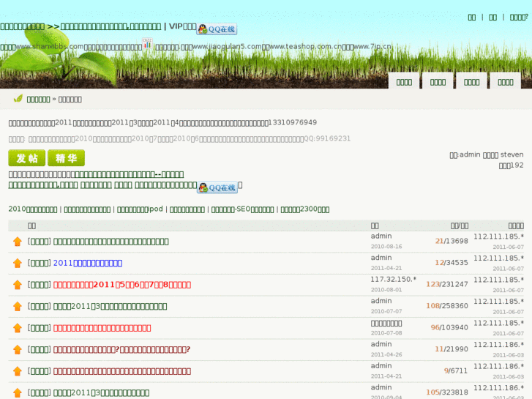The width and height of the screenshot is (532, 399).
Task: Click author admin dated 2010-07-07
Action: pyautogui.click(x=381, y=301)
